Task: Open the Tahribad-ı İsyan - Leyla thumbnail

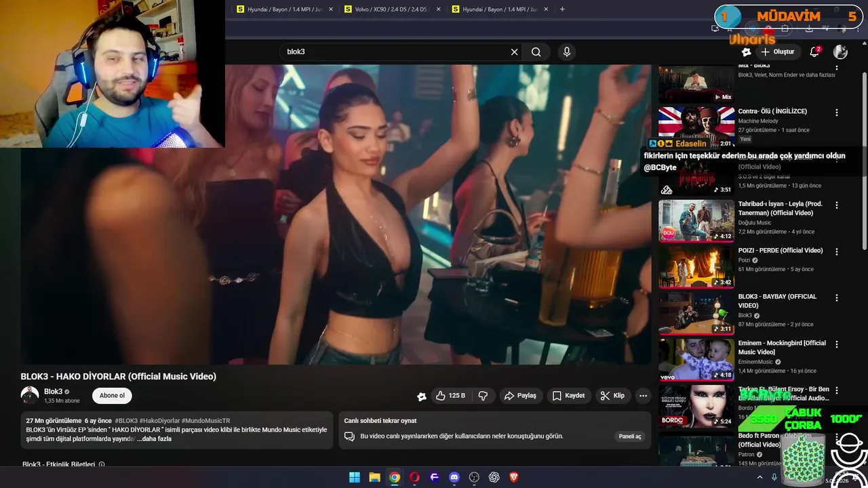Action: point(696,220)
